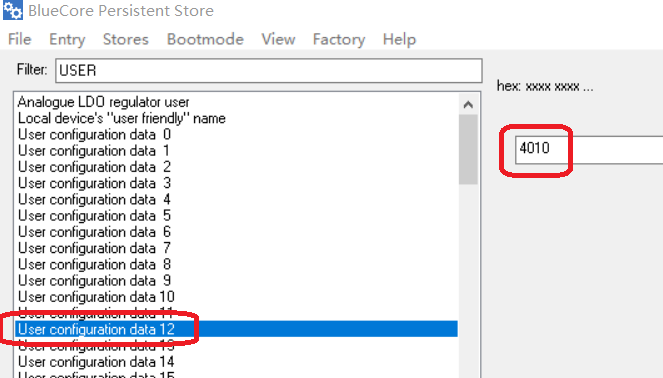Select User configuration data 2
This screenshot has width=663, height=378.
tap(236, 167)
